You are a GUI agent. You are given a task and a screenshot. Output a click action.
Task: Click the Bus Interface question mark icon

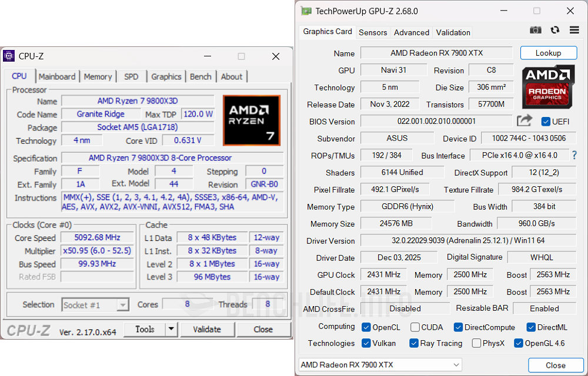coord(574,155)
